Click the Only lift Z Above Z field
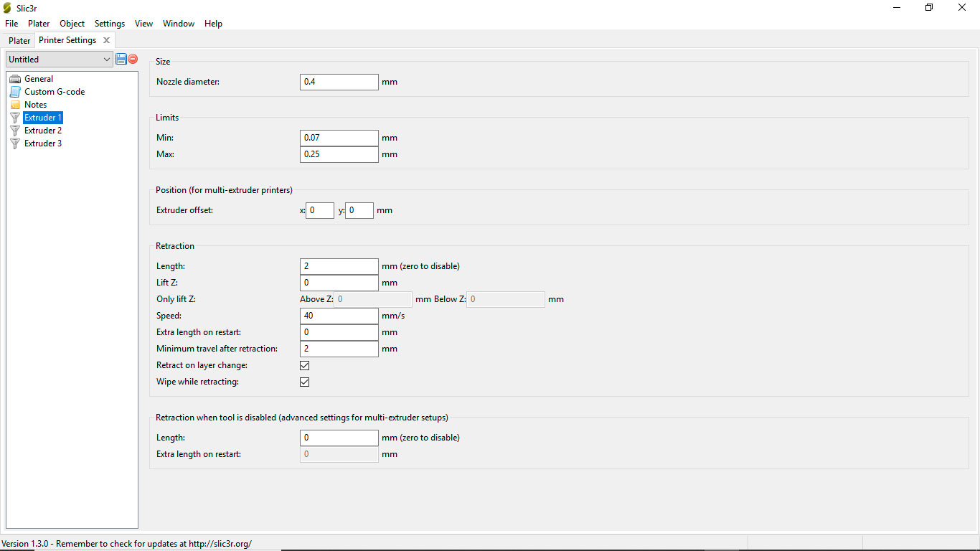Screen dimensions: 980x551 373,299
